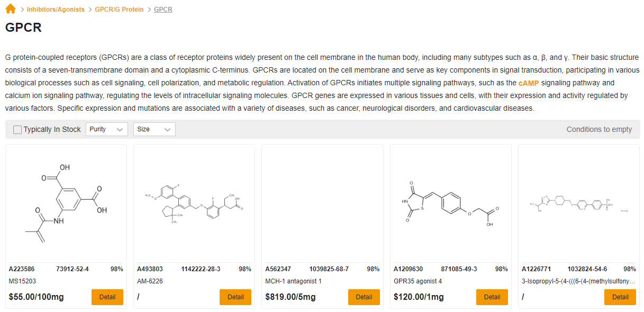Open GPCR/G Protein breadcrumb
644x312 pixels.
(119, 10)
